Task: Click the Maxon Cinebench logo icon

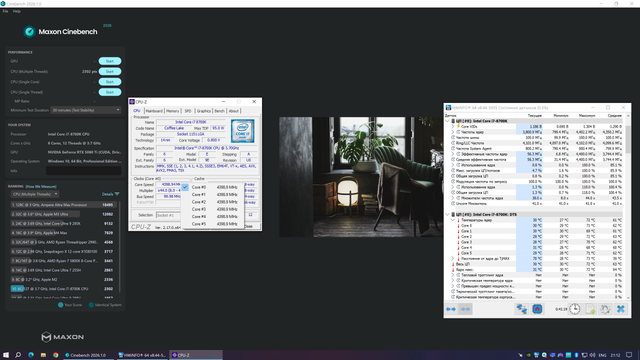Action: click(29, 31)
